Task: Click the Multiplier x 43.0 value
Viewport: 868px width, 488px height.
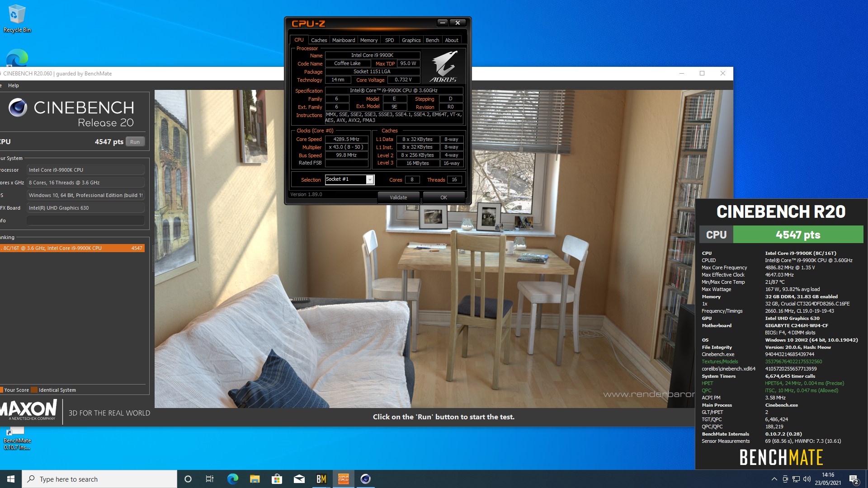Action: (346, 147)
